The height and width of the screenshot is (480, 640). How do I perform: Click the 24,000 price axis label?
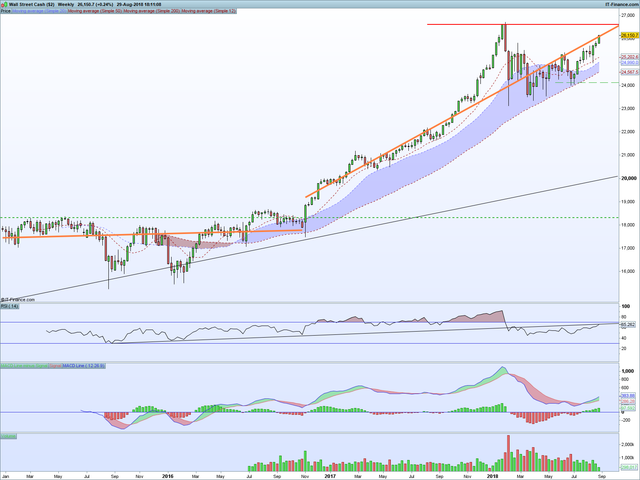pyautogui.click(x=628, y=85)
